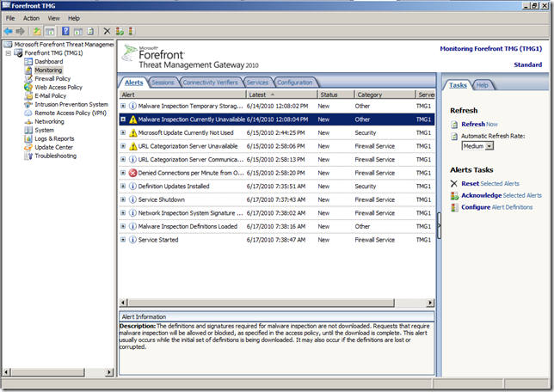Click left arrow of tree pane scrollbar
The width and height of the screenshot is (554, 392).
click(6, 372)
